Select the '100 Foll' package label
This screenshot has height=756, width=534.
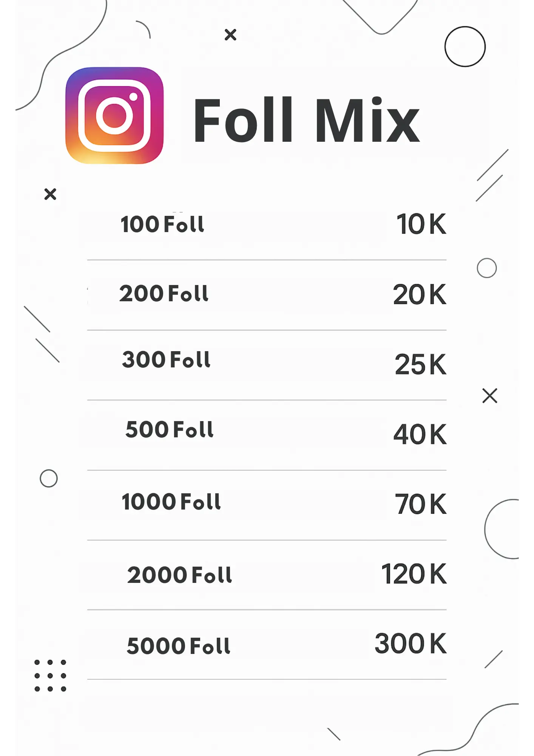(162, 224)
